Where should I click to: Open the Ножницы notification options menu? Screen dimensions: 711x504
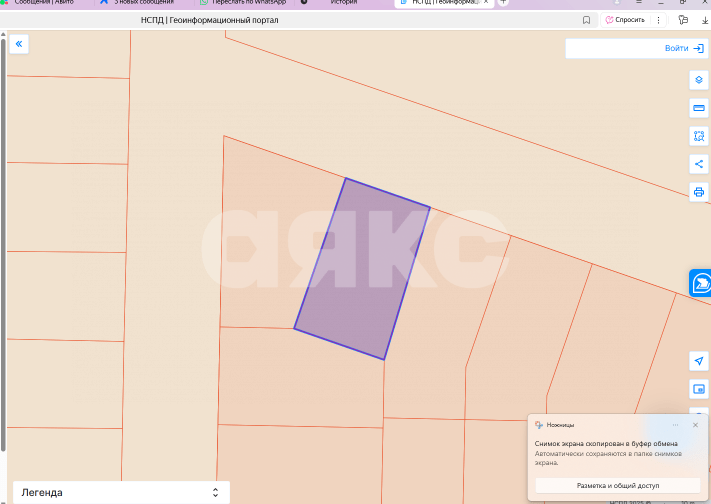pos(676,425)
